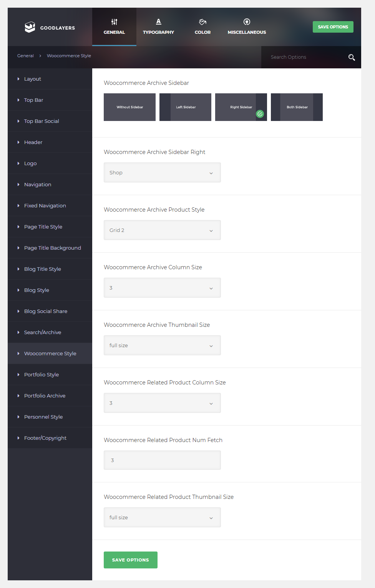Viewport: 375px width, 588px height.
Task: Pick the Both Sidebar layout option
Action: [297, 107]
